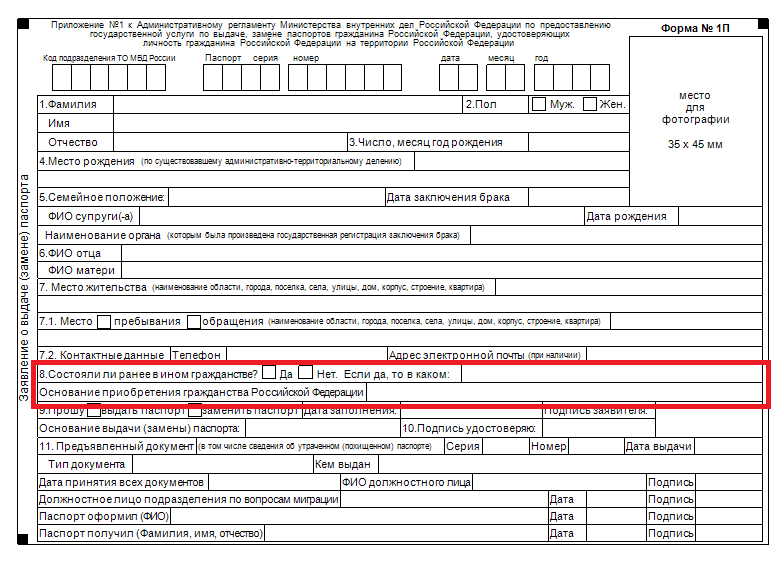Check the 'Муж.' gender checkbox
The height and width of the screenshot is (564, 783).
pyautogui.click(x=539, y=104)
